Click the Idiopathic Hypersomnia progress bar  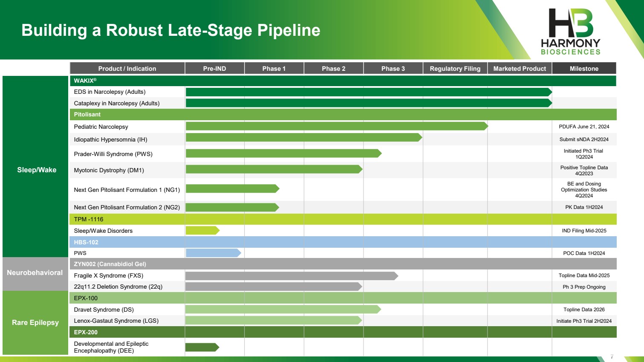click(304, 137)
